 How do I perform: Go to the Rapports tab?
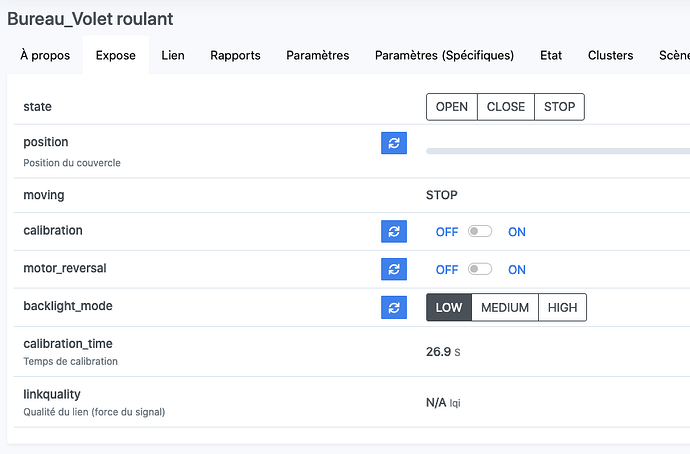click(x=235, y=56)
